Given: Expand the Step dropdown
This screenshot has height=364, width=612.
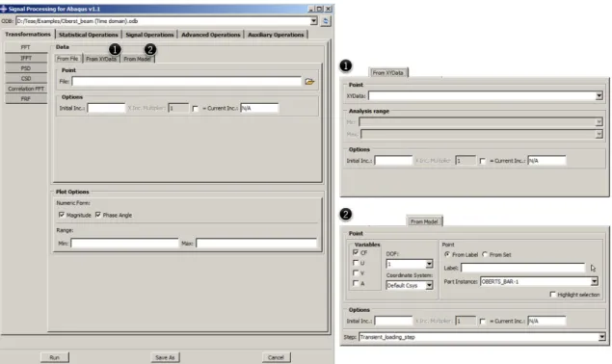Looking at the screenshot, I should click(601, 337).
